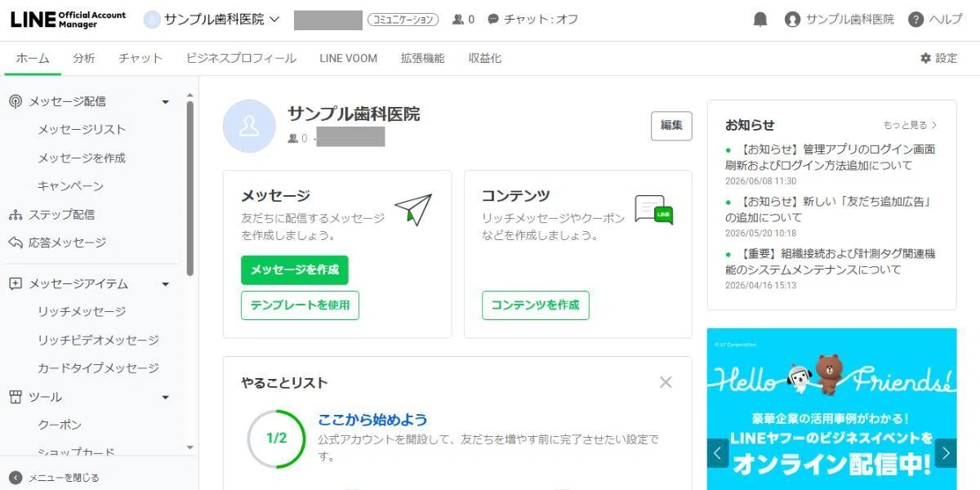The image size is (980, 490).
Task: Open the ここから始めよう link
Action: (x=372, y=420)
